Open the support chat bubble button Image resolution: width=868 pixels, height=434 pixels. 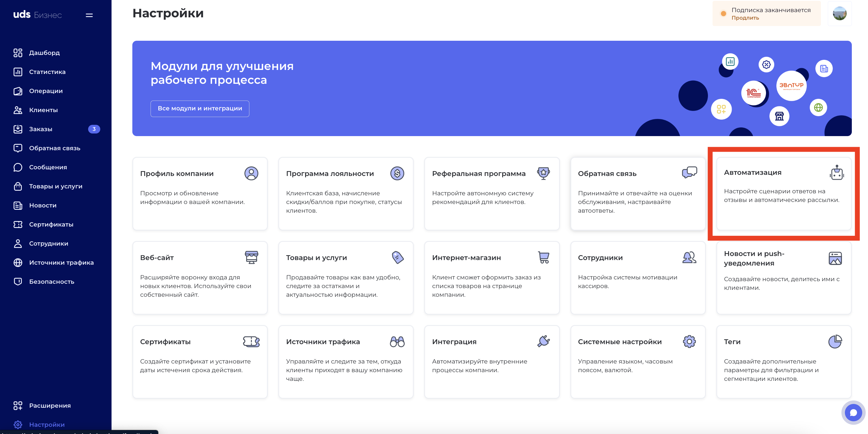[853, 412]
